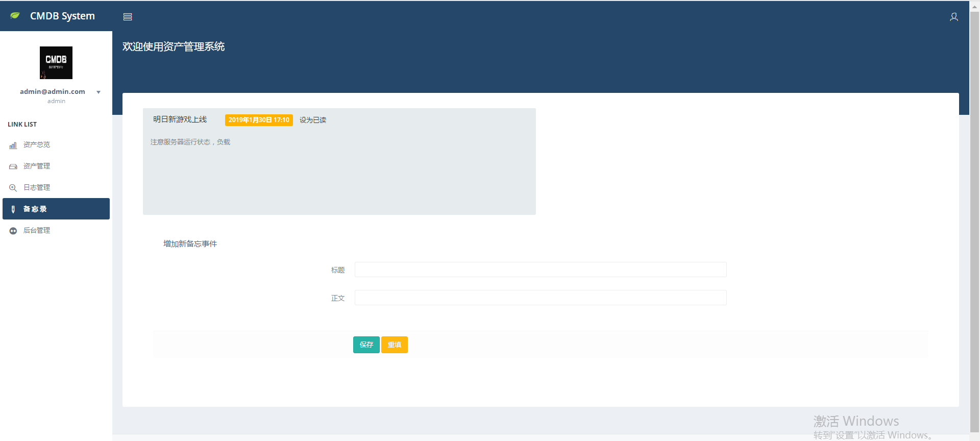Click the green 保存 button
980x441 pixels.
click(x=366, y=345)
